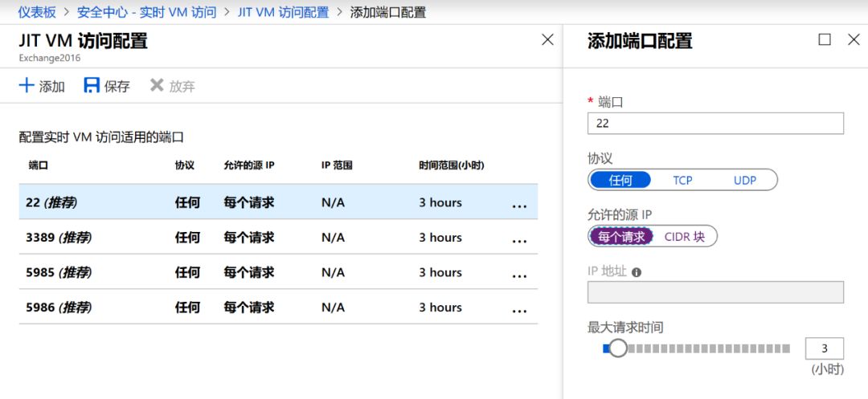Click the Save floppy disk icon

92,86
